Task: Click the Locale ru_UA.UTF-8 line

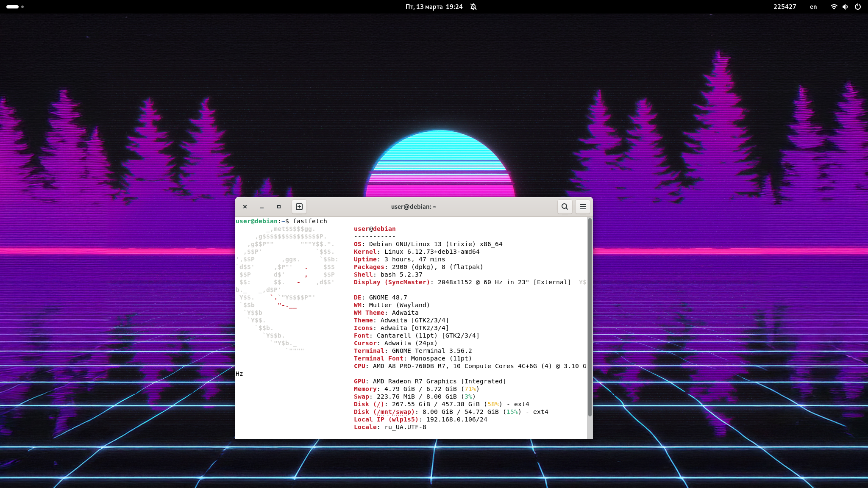Action: (390, 427)
